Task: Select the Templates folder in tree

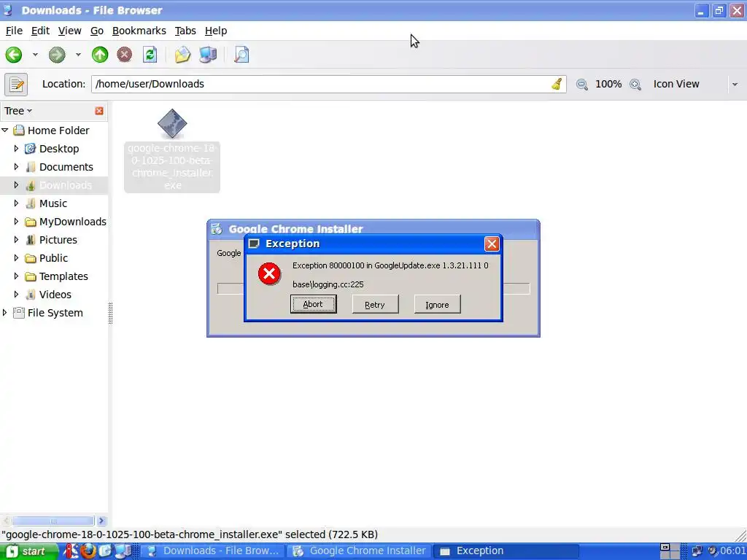Action: pos(63,276)
